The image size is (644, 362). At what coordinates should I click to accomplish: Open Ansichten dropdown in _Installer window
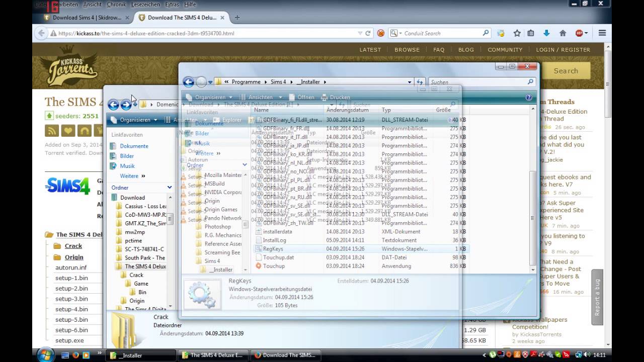[260, 97]
